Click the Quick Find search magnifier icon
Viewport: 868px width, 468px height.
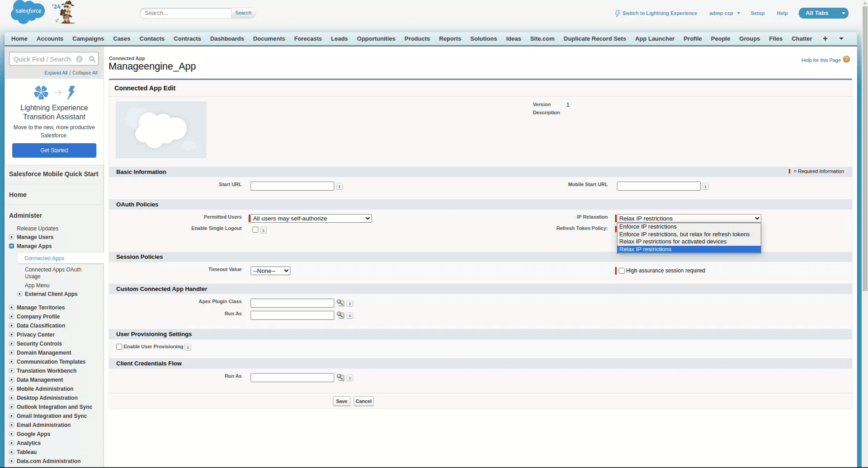click(92, 59)
